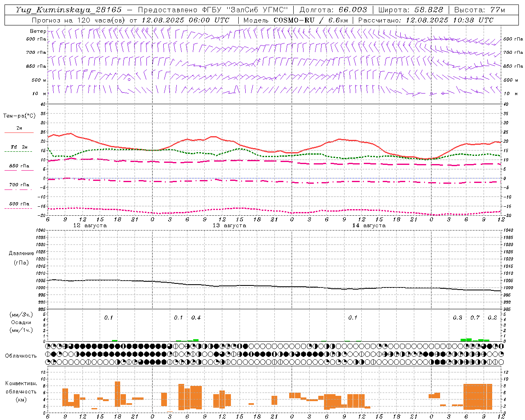525x420 pixels.
Task: Select the Долгота: 66.003 value
Action: [333, 10]
